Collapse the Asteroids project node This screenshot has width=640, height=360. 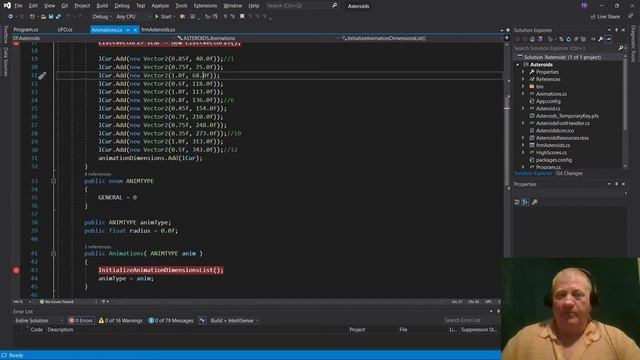point(518,64)
